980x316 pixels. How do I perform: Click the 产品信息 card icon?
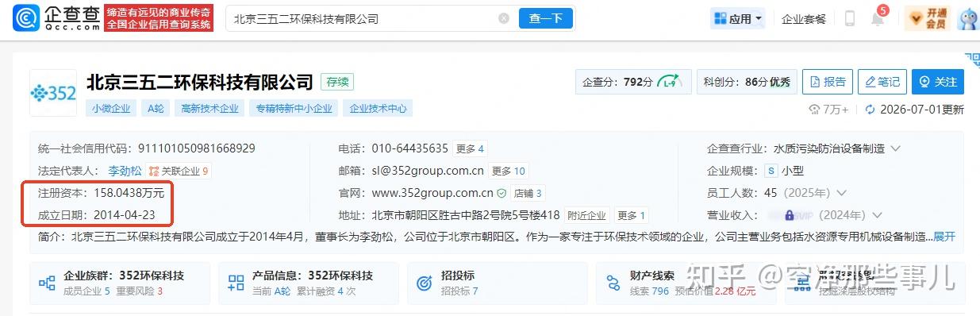(236, 283)
